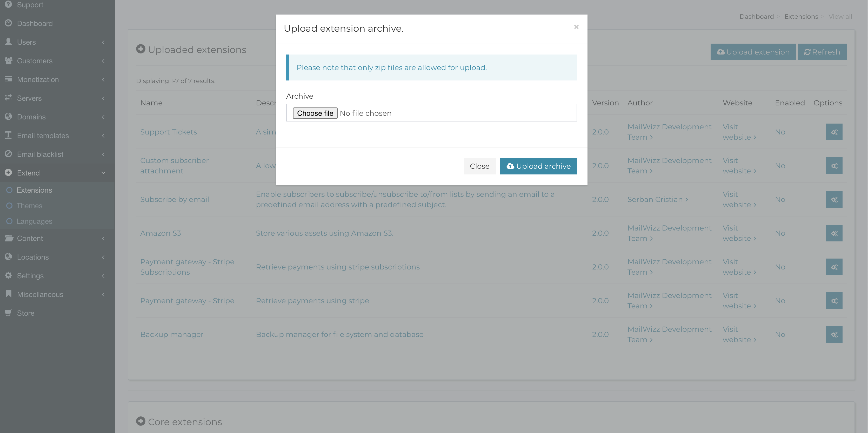Viewport: 868px width, 433px height.
Task: Click plus icon beside Core extensions heading
Action: [141, 421]
